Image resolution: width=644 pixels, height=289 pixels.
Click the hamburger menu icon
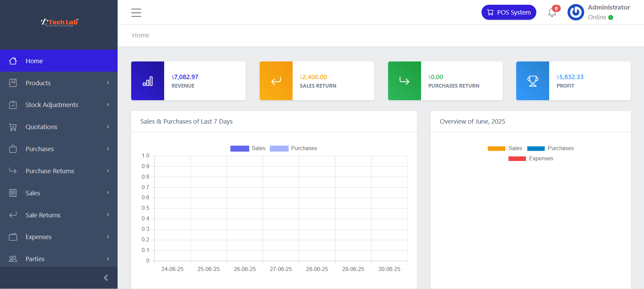pyautogui.click(x=136, y=13)
